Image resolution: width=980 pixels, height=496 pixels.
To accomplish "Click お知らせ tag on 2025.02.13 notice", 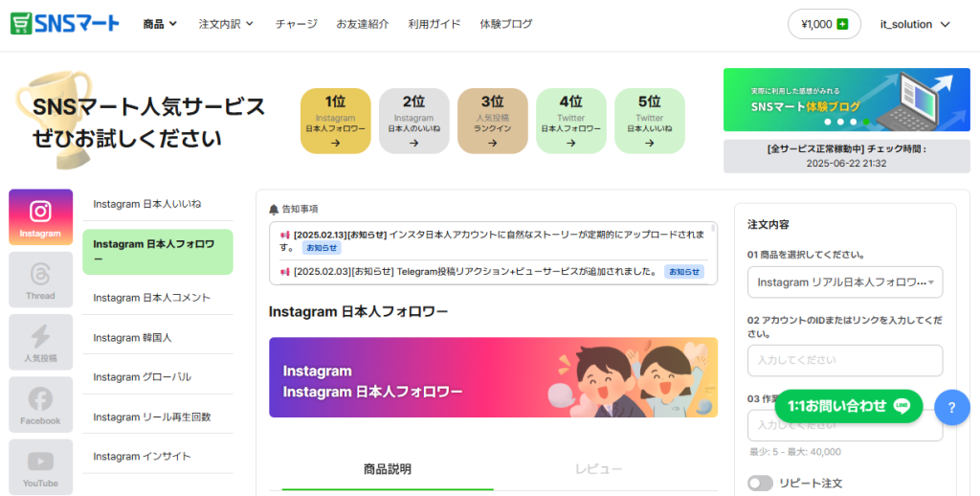I will point(322,248).
